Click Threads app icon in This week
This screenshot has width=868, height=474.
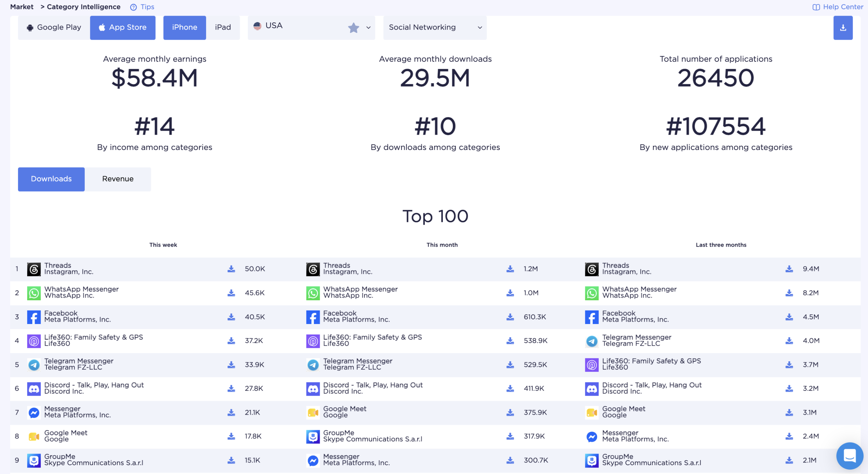tap(34, 269)
